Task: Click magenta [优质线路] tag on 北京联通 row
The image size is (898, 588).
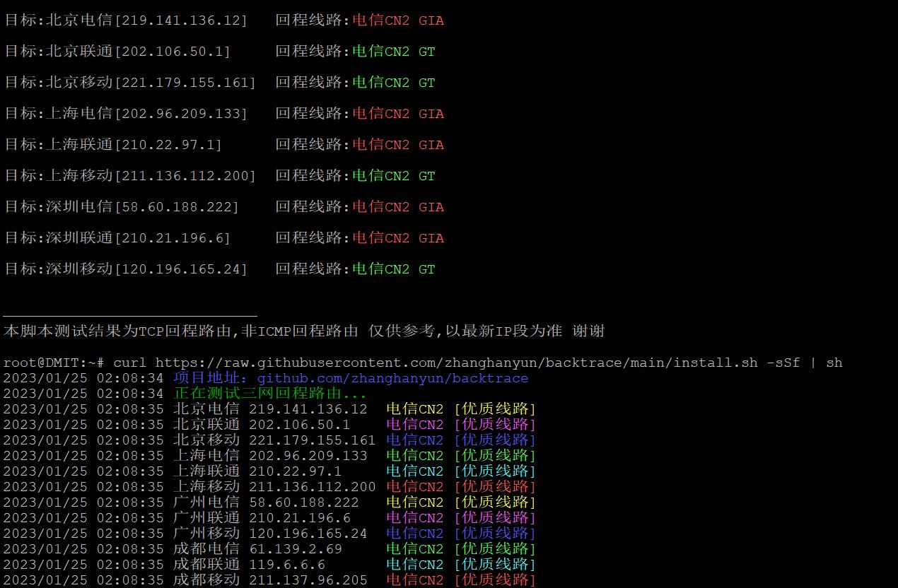Action: tap(495, 425)
